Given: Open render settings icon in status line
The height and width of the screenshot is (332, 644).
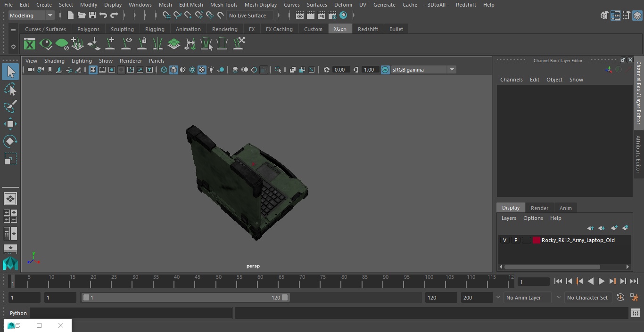Looking at the screenshot, I should (332, 16).
